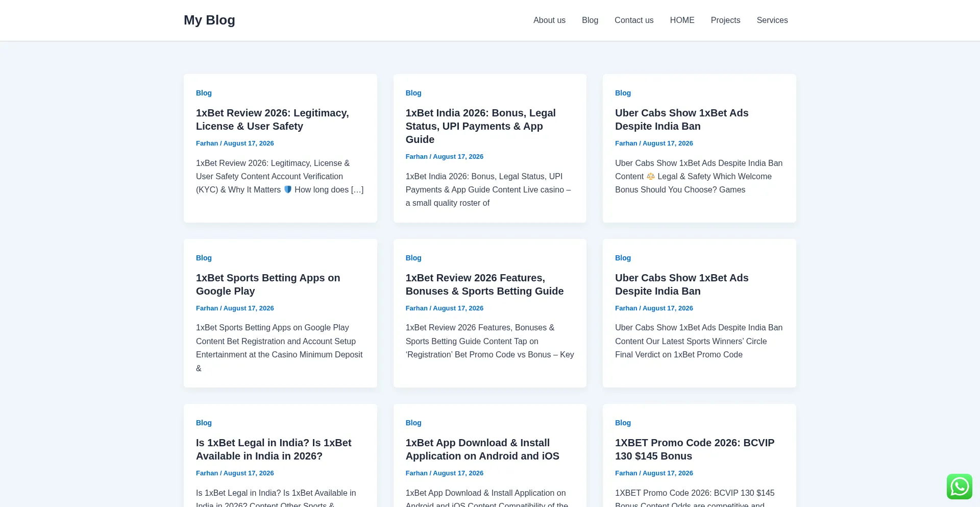Select Farhan under "1xBet App Download & Install"

(x=416, y=473)
